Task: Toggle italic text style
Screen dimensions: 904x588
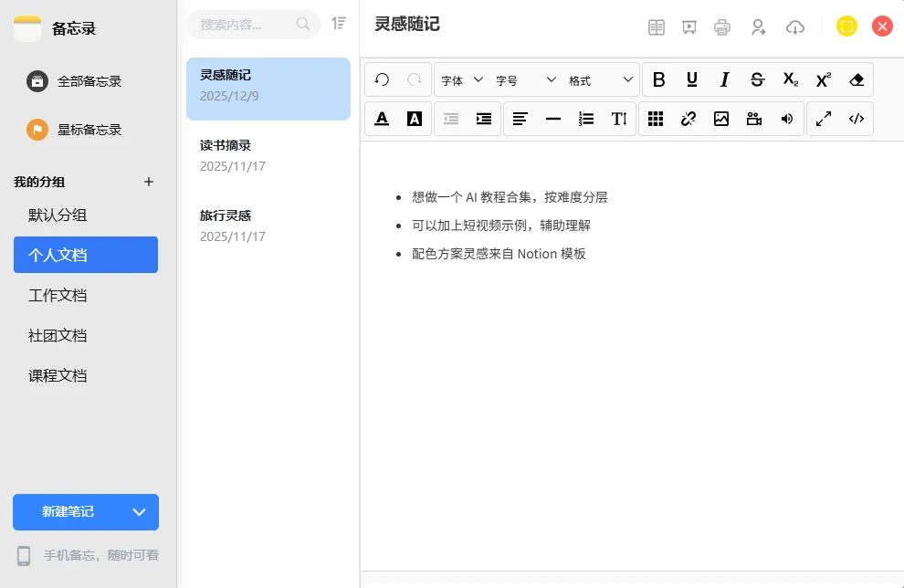Action: [725, 79]
